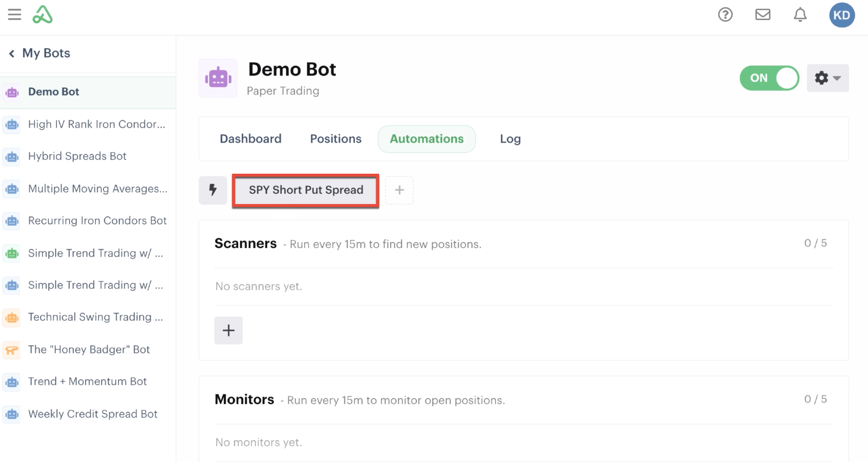Select the SPY Short Put Spread tab
868x462 pixels.
click(306, 190)
